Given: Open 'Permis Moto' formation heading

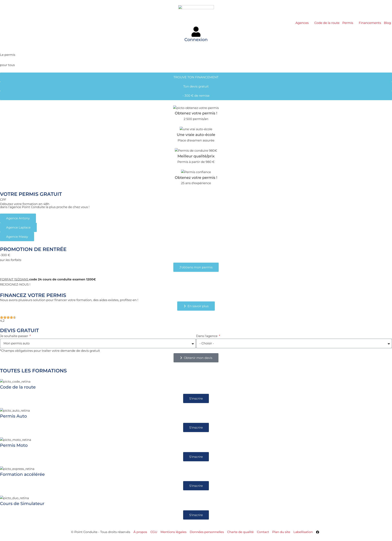Looking at the screenshot, I should 14,445.
